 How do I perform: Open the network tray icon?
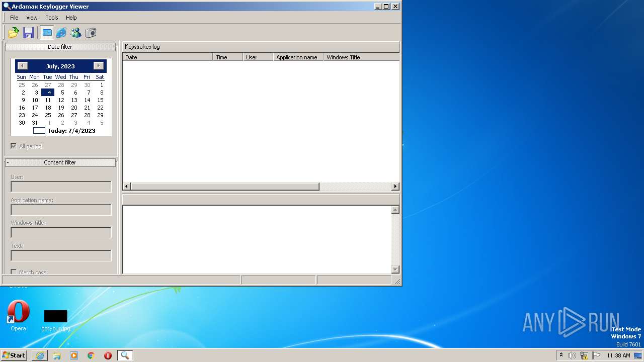click(x=584, y=355)
